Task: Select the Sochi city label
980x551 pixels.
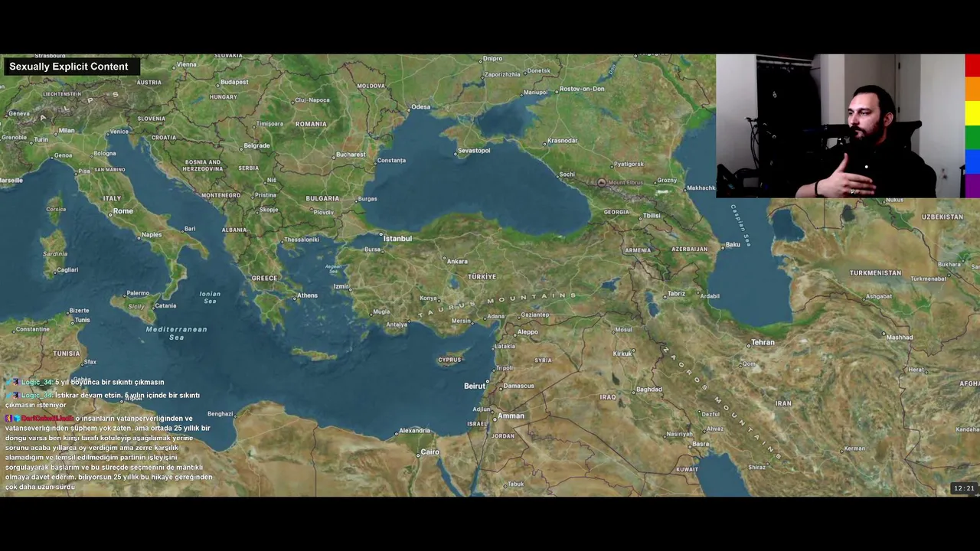Action: (567, 174)
